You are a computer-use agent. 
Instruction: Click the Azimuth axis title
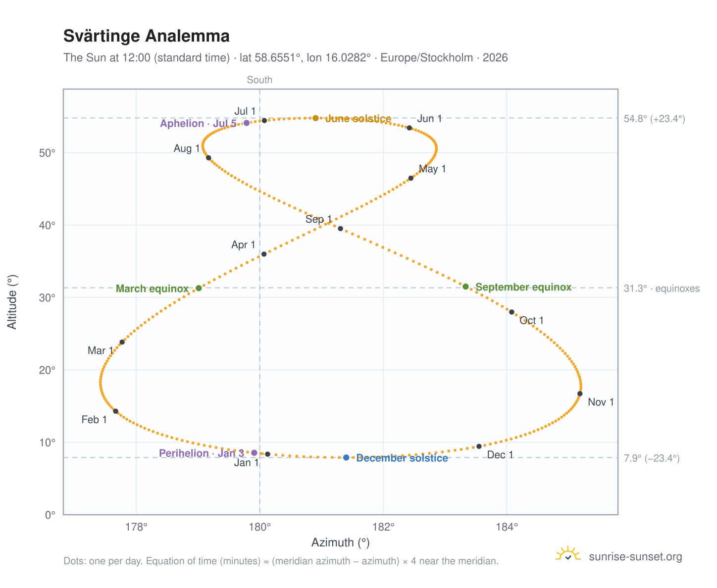click(x=341, y=542)
